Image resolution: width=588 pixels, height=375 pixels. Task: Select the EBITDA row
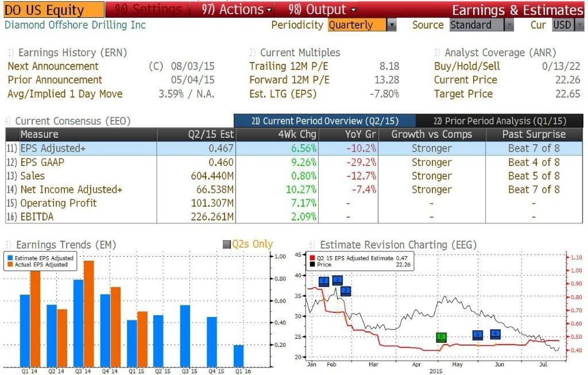click(294, 217)
